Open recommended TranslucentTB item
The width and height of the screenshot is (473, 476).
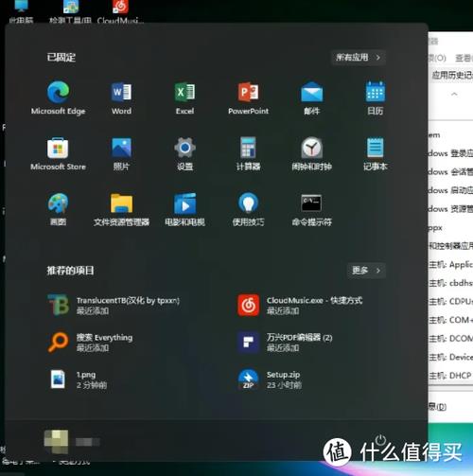coord(114,305)
